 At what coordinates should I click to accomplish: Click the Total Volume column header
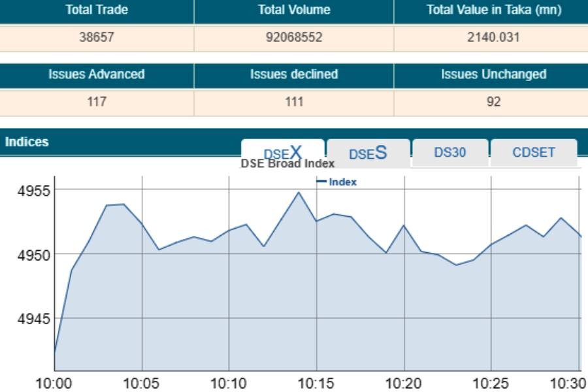tap(293, 10)
